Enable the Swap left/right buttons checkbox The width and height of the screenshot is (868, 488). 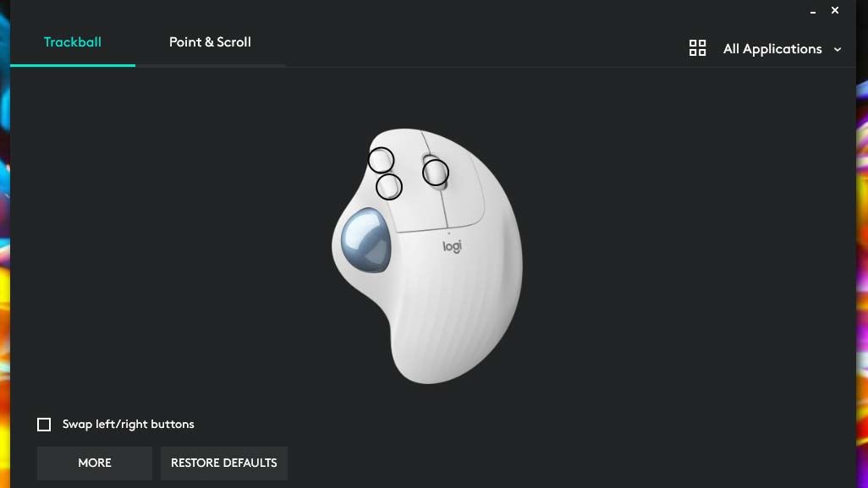[44, 425]
